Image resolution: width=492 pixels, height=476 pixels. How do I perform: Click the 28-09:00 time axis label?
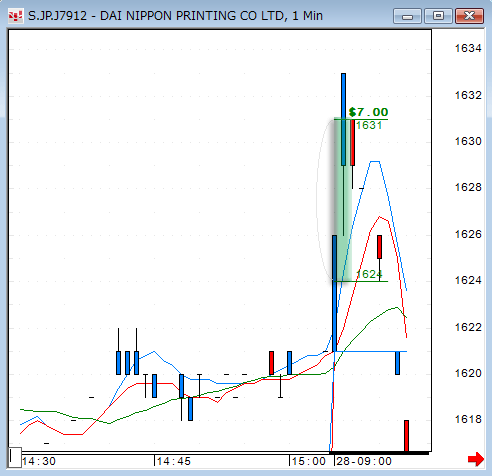point(364,461)
